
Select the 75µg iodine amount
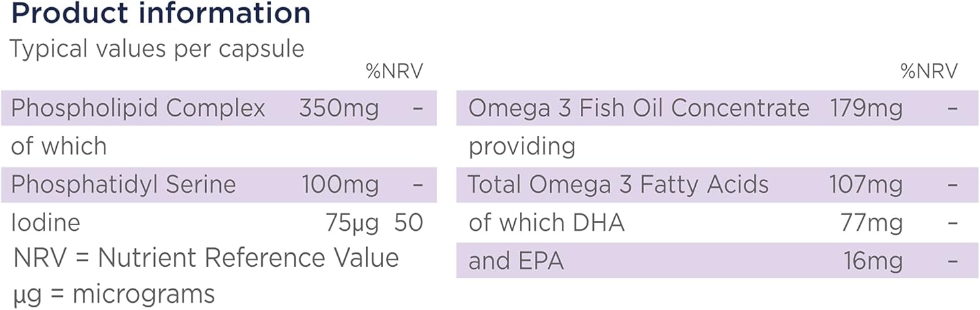pos(351,223)
